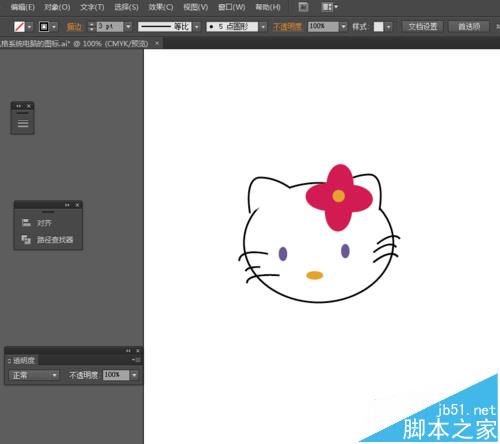The height and width of the screenshot is (444, 500).
Task: Open the 文字(T) Type menu
Action: pos(92,7)
